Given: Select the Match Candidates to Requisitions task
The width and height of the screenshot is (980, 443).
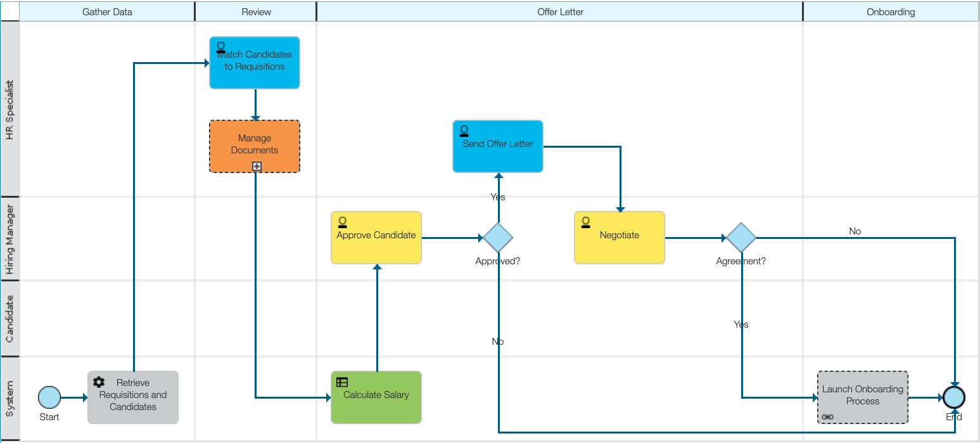Looking at the screenshot, I should click(255, 63).
